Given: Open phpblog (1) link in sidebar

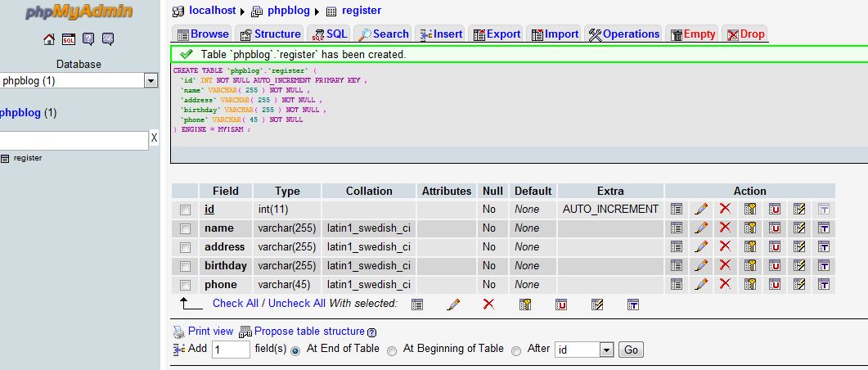Looking at the screenshot, I should point(29,113).
